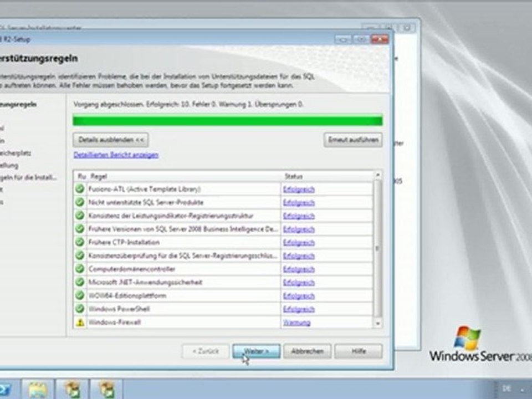This screenshot has width=532, height=399.
Task: Collapse details with Details ausblenden button
Action: coord(111,140)
